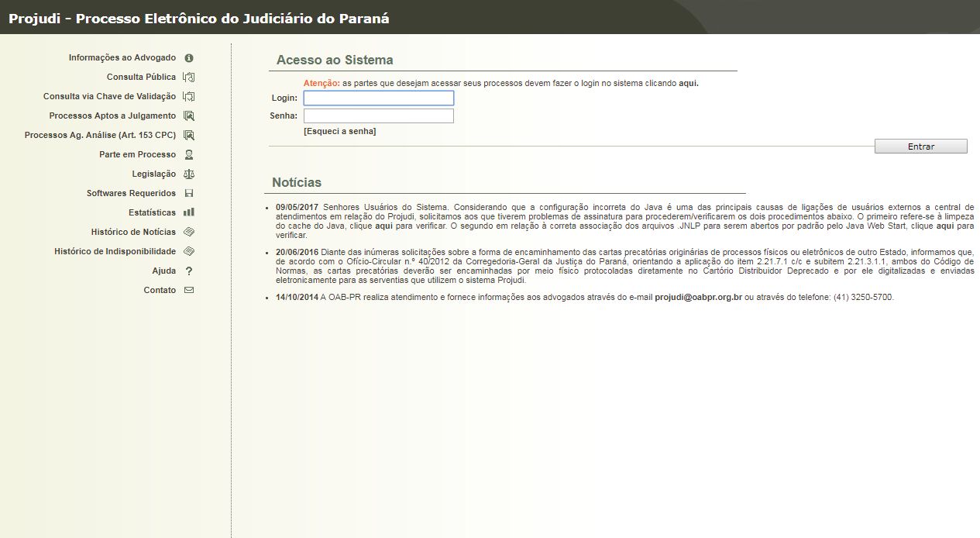Open Histórico de Indisponibilidade

pos(115,252)
